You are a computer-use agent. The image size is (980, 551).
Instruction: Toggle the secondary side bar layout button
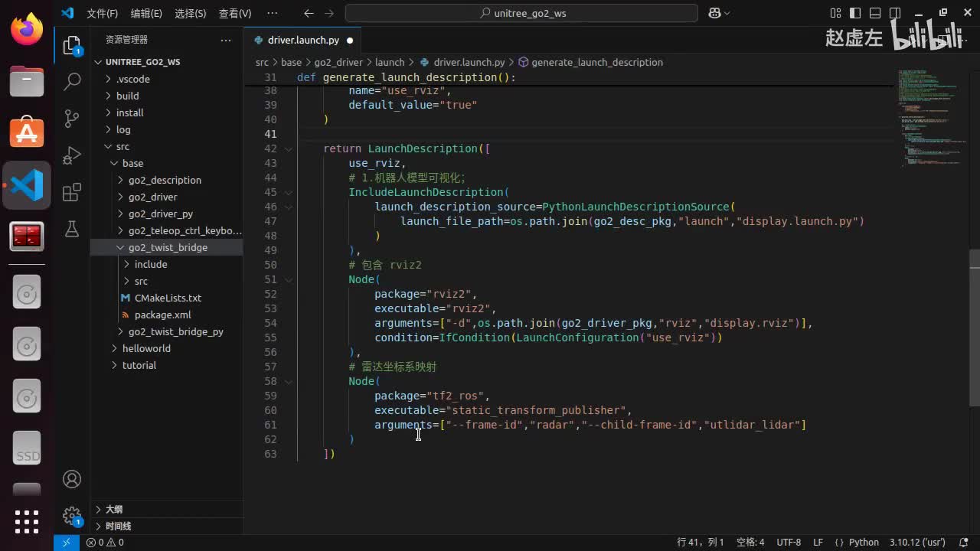(x=893, y=13)
